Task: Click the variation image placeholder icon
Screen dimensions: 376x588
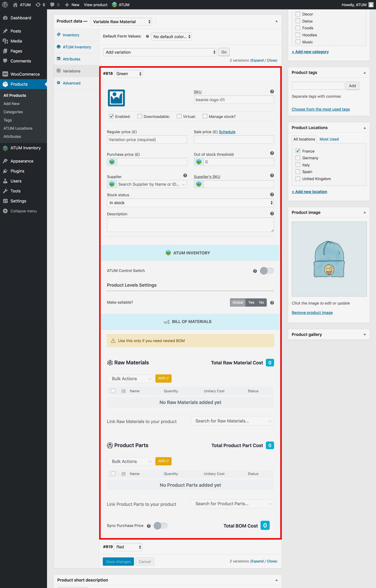Action: click(x=116, y=98)
